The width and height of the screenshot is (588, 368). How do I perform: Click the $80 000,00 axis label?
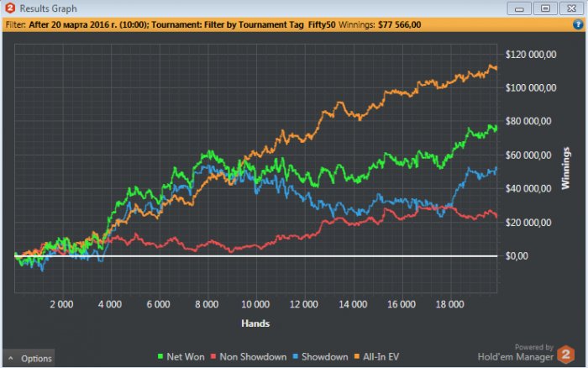528,121
